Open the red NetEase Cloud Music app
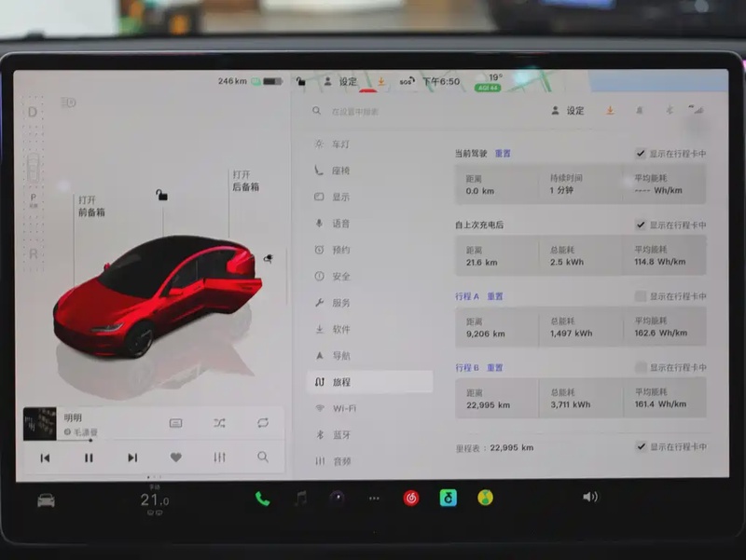Screen dimensions: 746x560 (x=411, y=499)
